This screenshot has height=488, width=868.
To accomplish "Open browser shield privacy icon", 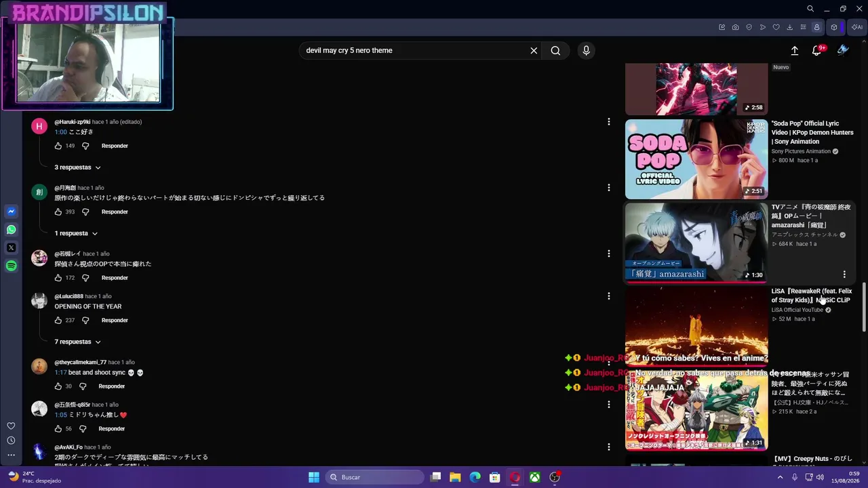I will tap(749, 27).
